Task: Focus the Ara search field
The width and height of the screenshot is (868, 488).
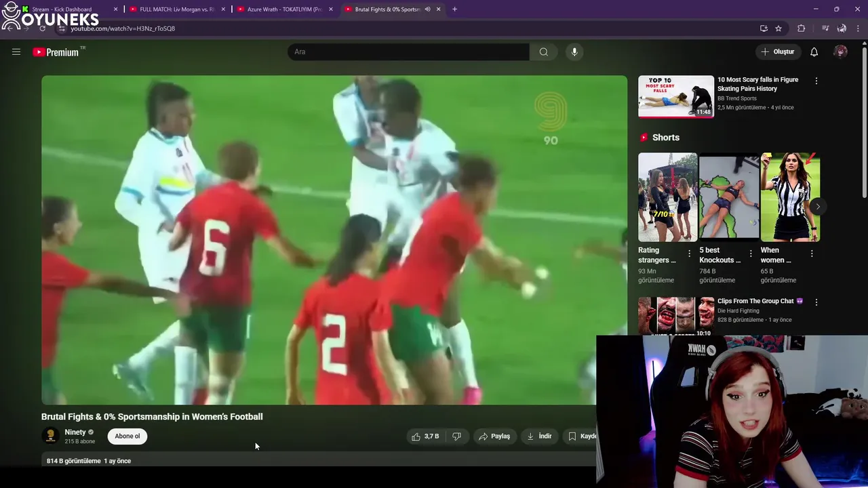Action: [x=408, y=52]
